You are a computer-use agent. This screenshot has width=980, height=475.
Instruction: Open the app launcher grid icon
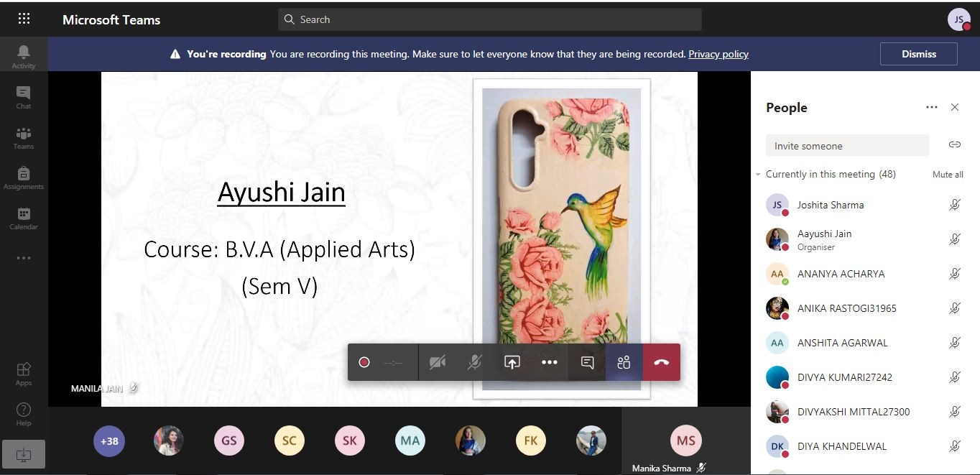24,19
